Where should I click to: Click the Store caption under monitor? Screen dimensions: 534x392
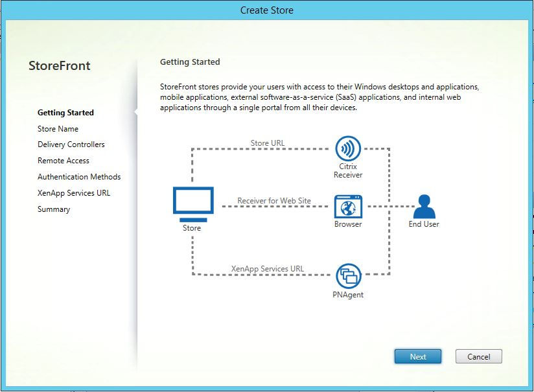pyautogui.click(x=191, y=228)
